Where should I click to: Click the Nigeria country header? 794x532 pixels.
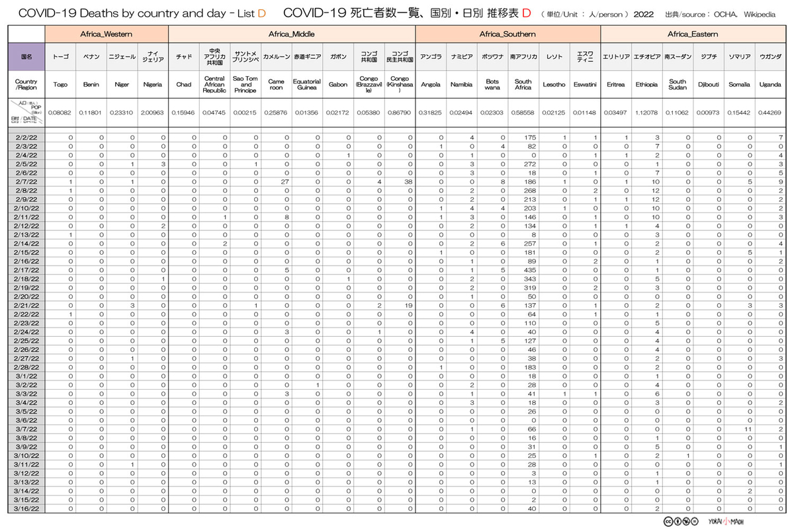click(153, 85)
